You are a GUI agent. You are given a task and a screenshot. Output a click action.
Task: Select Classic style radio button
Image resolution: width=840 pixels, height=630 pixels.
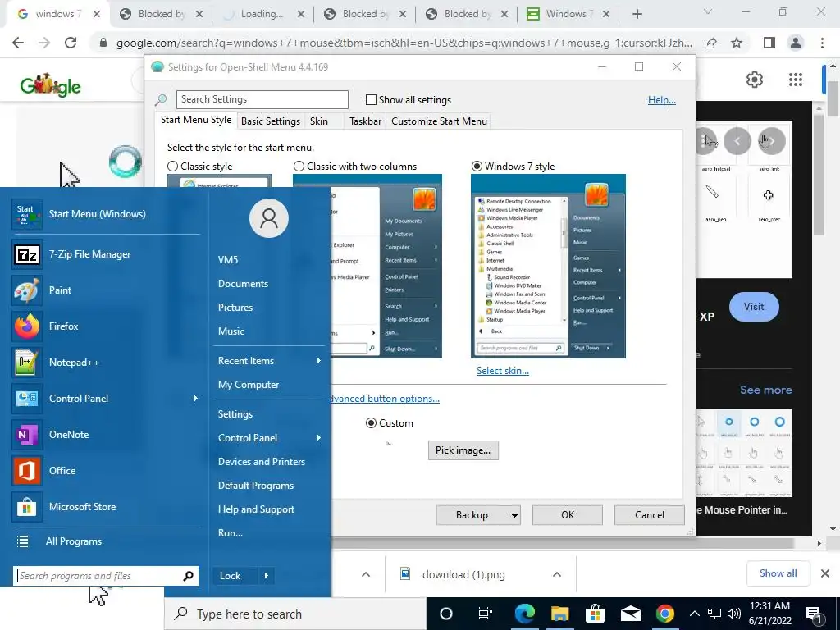click(x=172, y=166)
